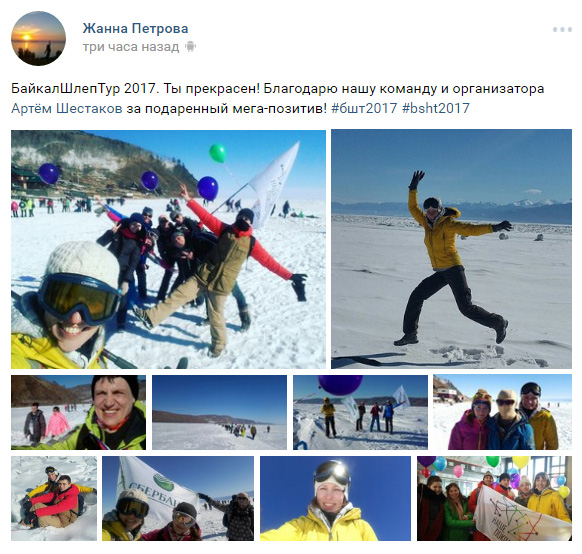Open photo with large purple balloon and flags
The width and height of the screenshot is (582, 554).
coord(360,412)
